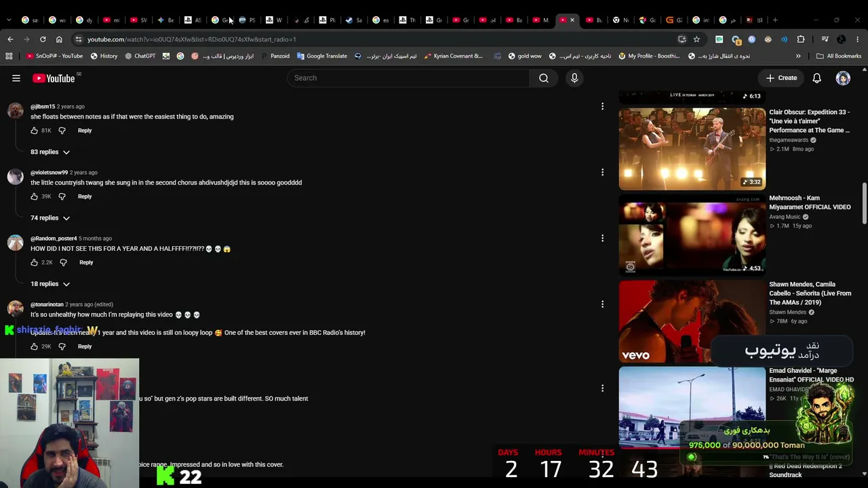Screen dimensions: 868x488
Task: Bookmark this page with the star
Action: (696, 39)
